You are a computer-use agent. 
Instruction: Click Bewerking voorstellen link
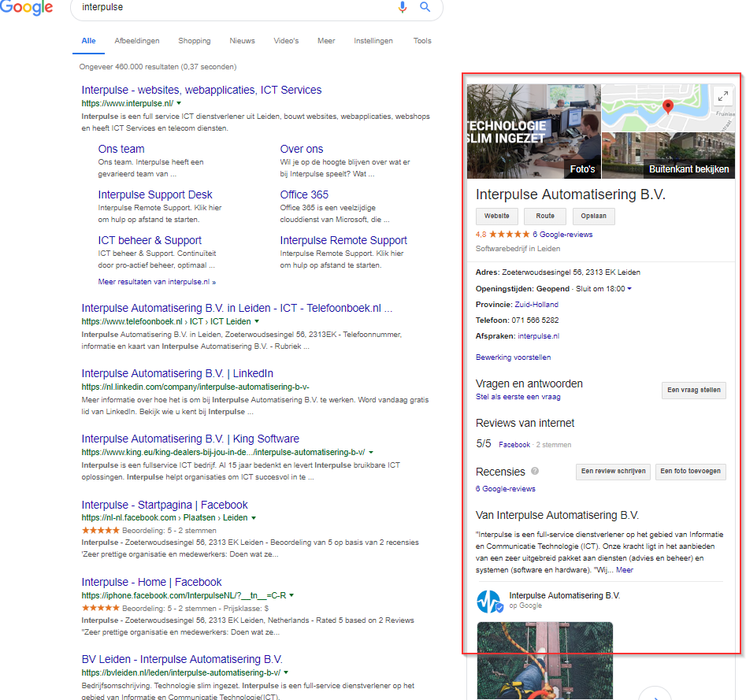click(x=514, y=357)
